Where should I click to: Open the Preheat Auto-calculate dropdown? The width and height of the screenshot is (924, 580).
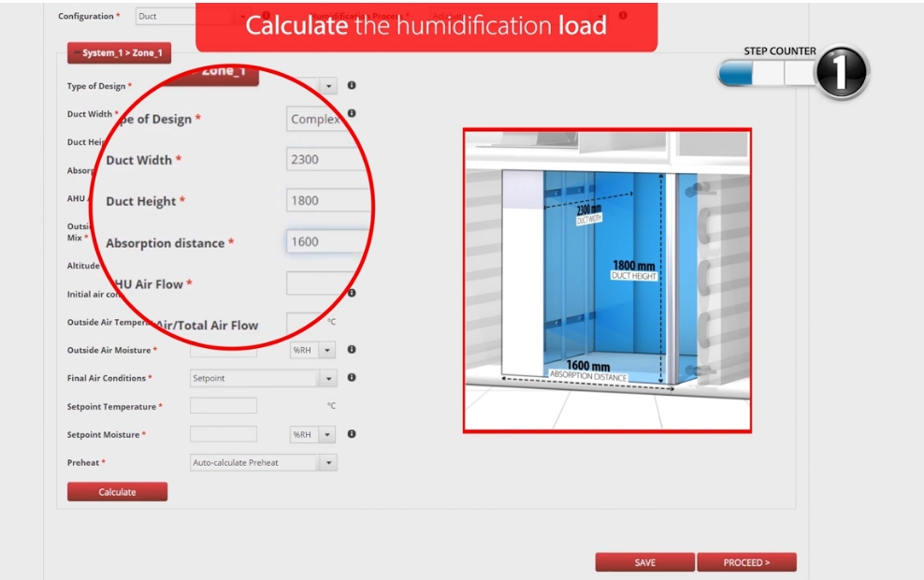click(327, 463)
